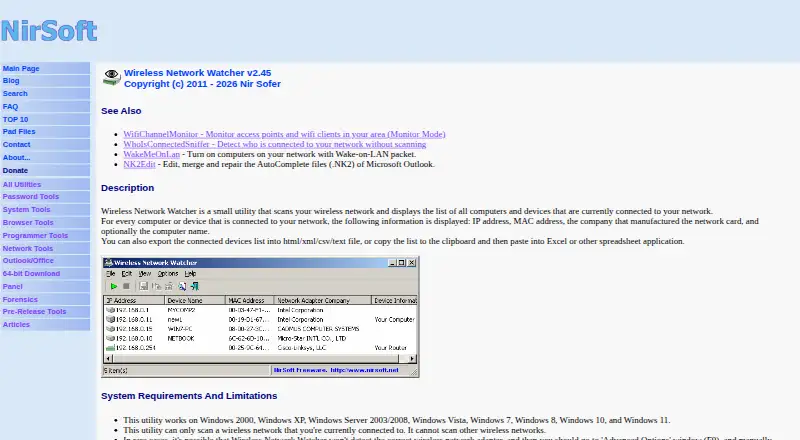Image resolution: width=800 pixels, height=440 pixels.
Task: Click the green Start Scanning icon in screenshot
Action: click(x=114, y=286)
